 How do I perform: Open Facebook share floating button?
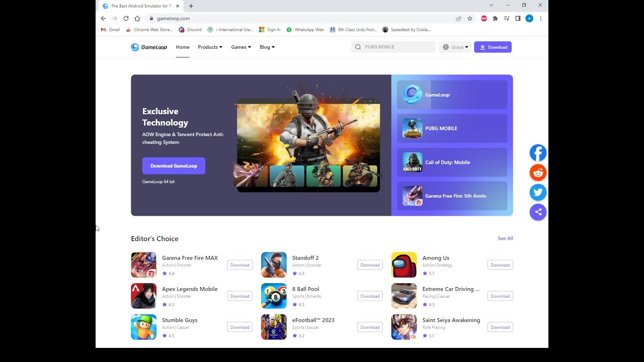point(538,153)
